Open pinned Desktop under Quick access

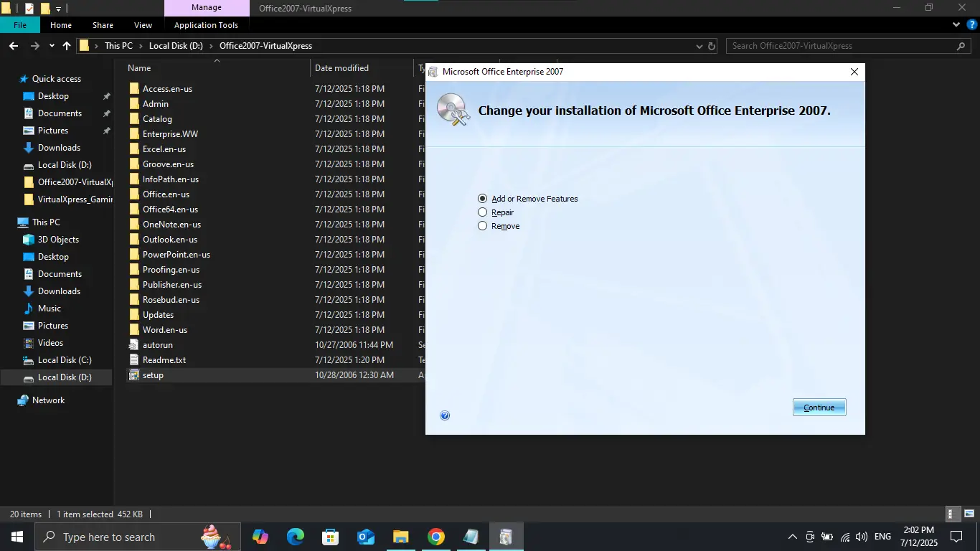click(x=53, y=96)
